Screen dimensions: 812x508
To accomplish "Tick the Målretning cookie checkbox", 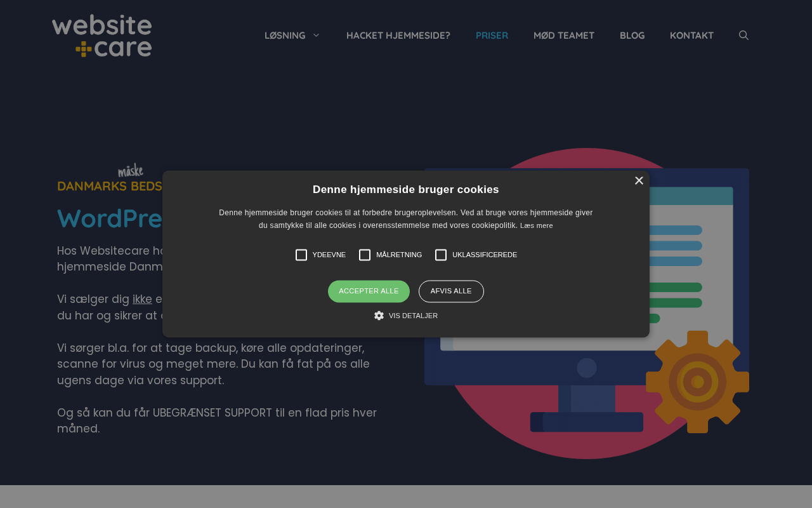I will click(x=365, y=255).
